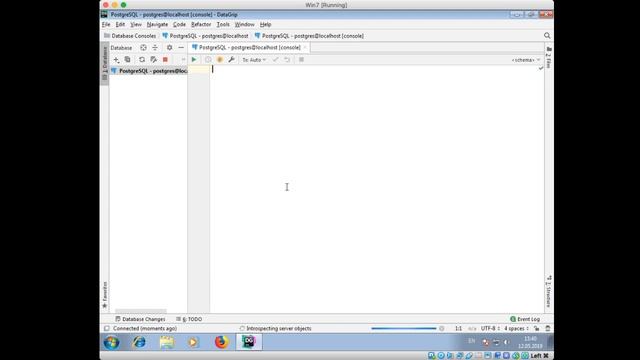This screenshot has height=360, width=640.
Task: Open the TODO tool window
Action: pyautogui.click(x=189, y=319)
